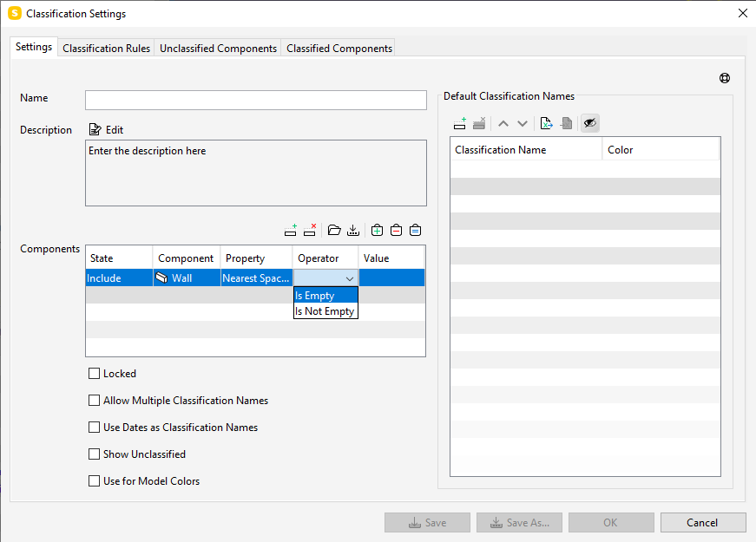The width and height of the screenshot is (756, 542).
Task: Open components from folder icon
Action: point(334,231)
